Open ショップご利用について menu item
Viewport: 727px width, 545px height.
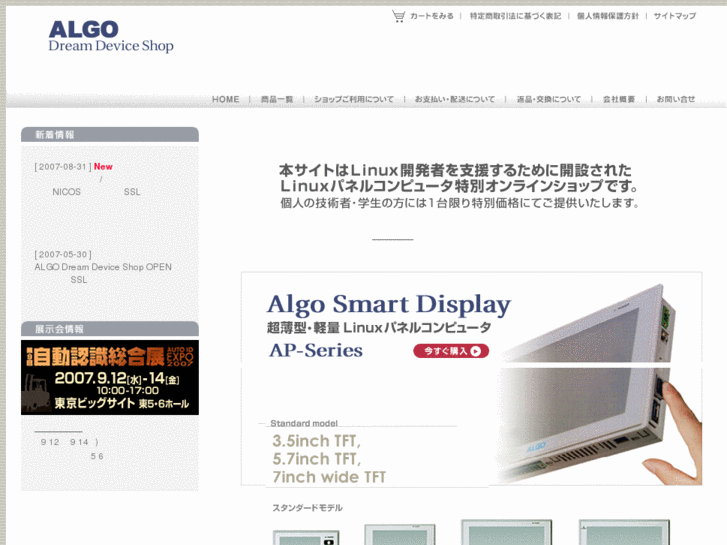click(x=354, y=99)
